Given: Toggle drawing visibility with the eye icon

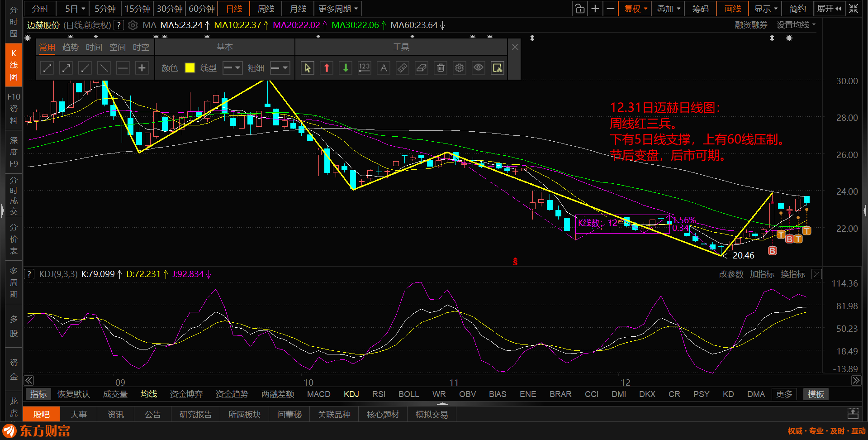Looking at the screenshot, I should (479, 68).
